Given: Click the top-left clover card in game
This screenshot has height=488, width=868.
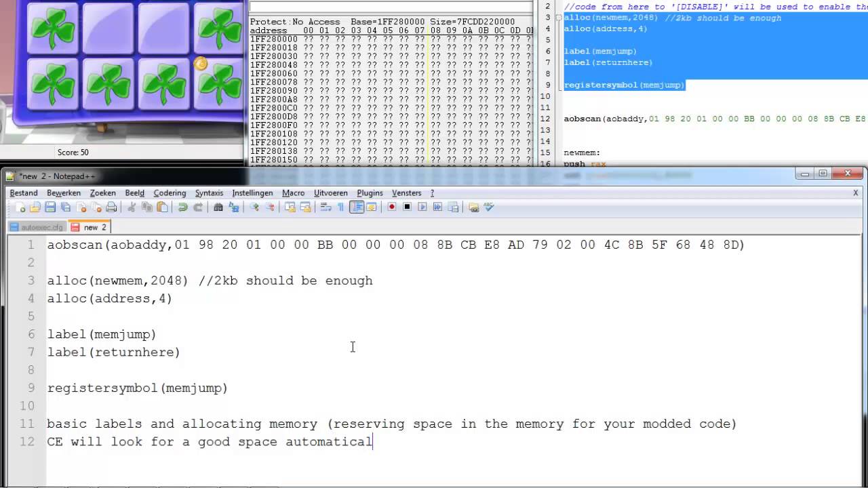Looking at the screenshot, I should click(52, 28).
